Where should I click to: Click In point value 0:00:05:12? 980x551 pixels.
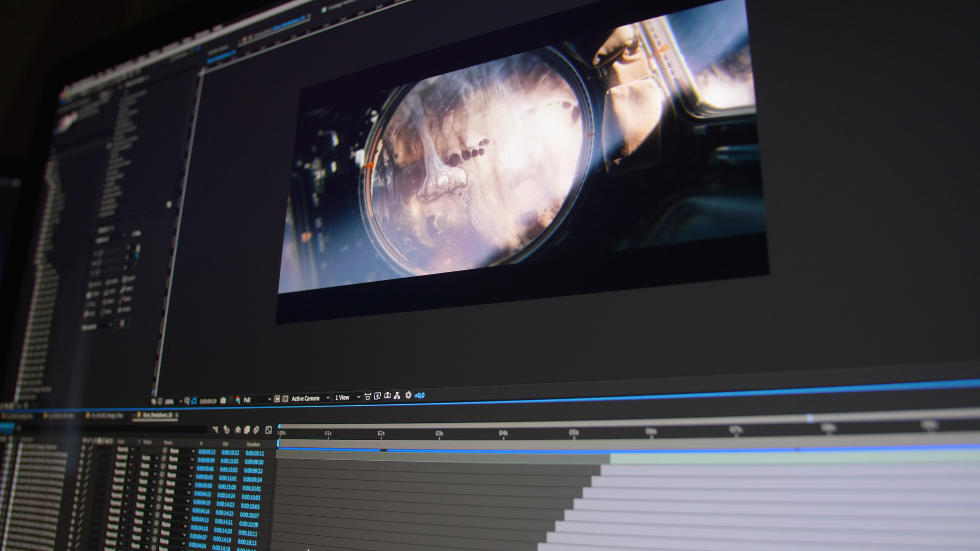[x=206, y=452]
